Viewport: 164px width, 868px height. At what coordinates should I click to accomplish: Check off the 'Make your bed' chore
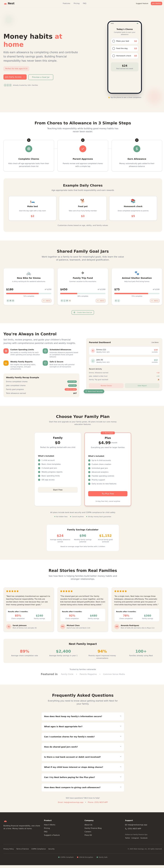pos(113,41)
